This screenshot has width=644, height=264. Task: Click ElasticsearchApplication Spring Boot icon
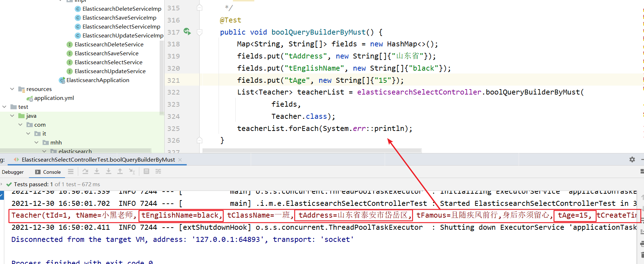tap(62, 80)
